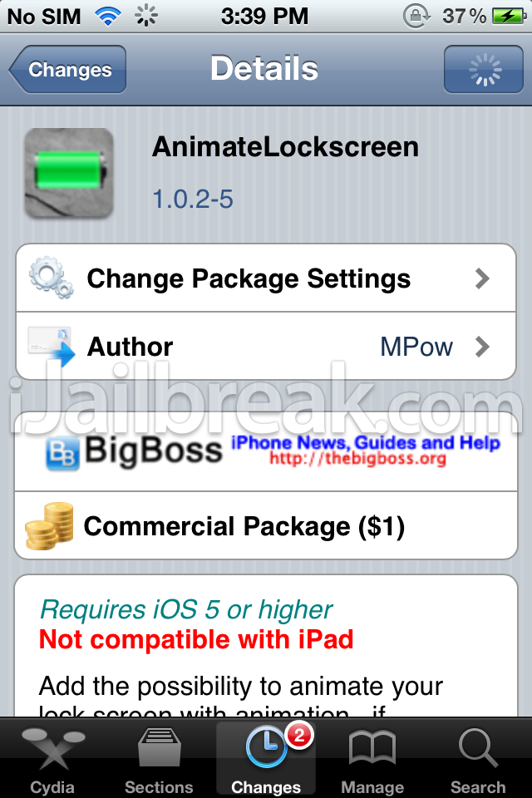Click the mail arrow Author icon
This screenshot has height=798, width=532.
tap(51, 346)
